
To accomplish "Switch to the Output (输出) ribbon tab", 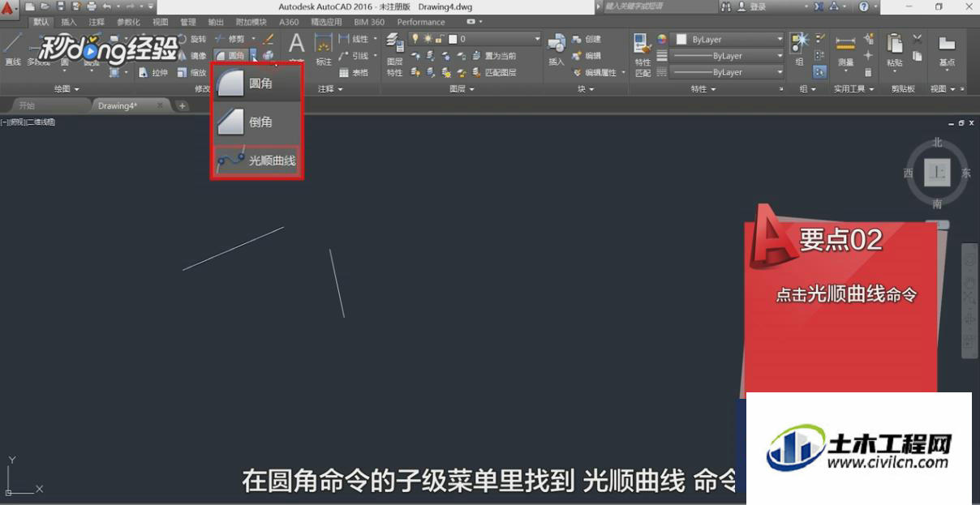I will (216, 22).
